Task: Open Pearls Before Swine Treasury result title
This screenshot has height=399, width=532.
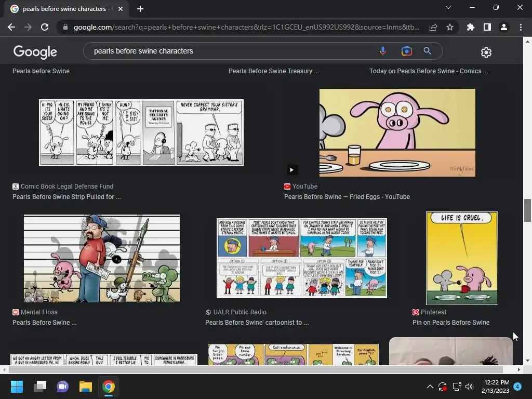Action: 273,71
